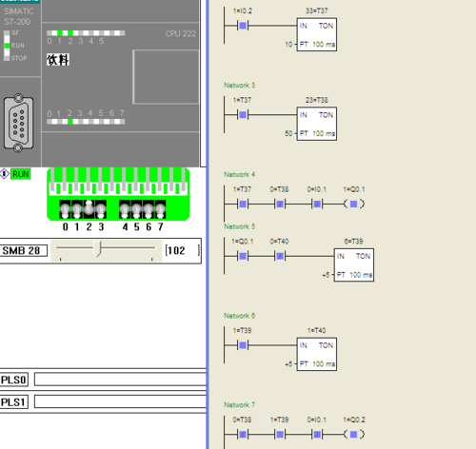Toggle input switch 0 on the simulator
This screenshot has height=449, width=476.
tap(65, 209)
